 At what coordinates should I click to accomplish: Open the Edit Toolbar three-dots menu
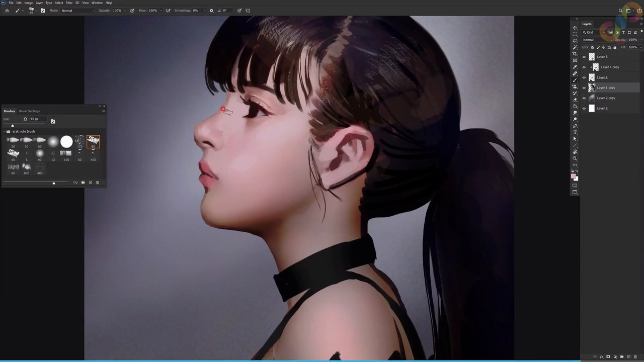click(x=575, y=165)
